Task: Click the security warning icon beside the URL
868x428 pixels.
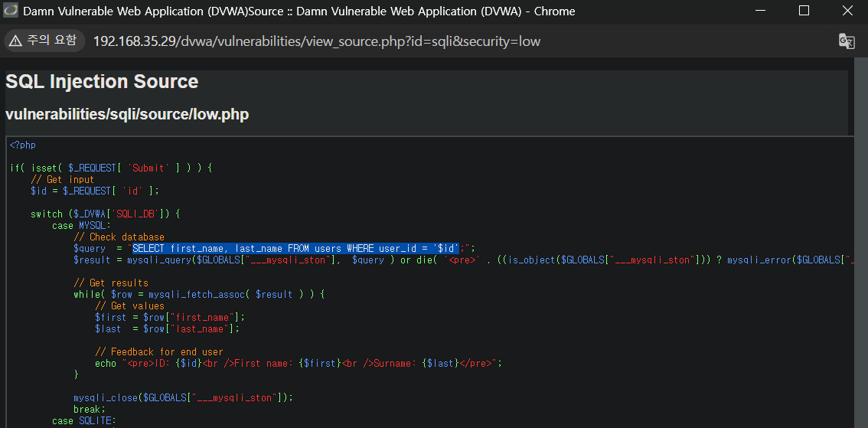Action: click(x=15, y=41)
